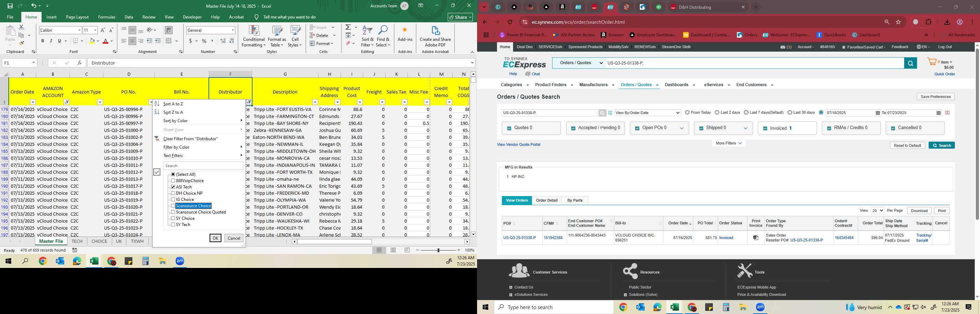Open Sort & Filter in ribbon
The width and height of the screenshot is (980, 314).
pos(367,37)
